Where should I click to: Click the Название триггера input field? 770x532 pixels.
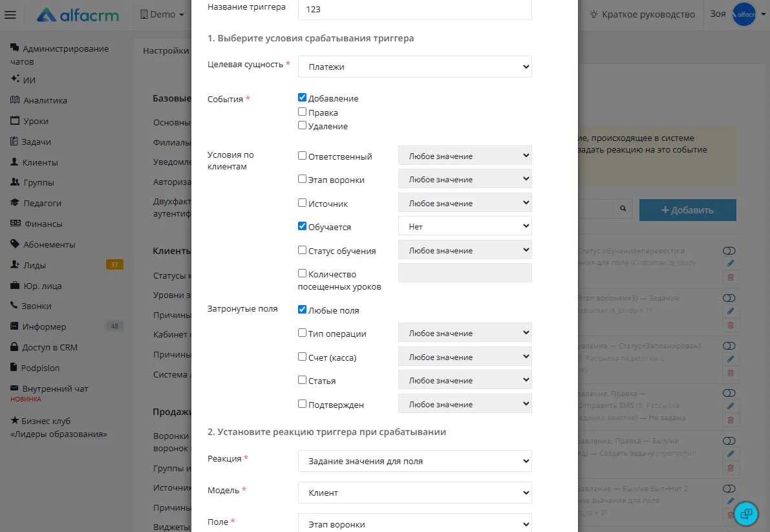(x=415, y=9)
